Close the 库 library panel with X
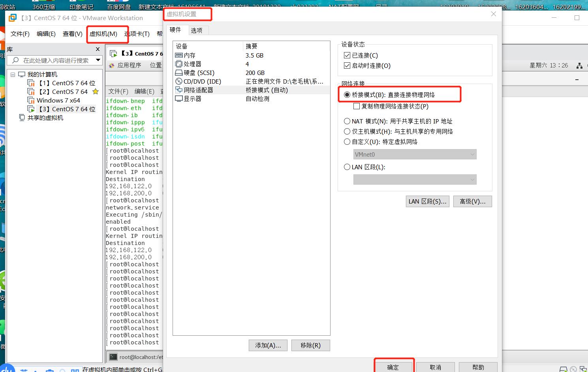Viewport: 588px width, 372px height. [x=98, y=49]
